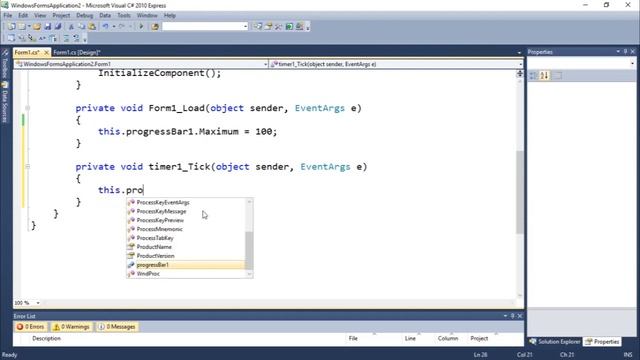Open Solution Explorer from the toolbar icon

coord(258,27)
